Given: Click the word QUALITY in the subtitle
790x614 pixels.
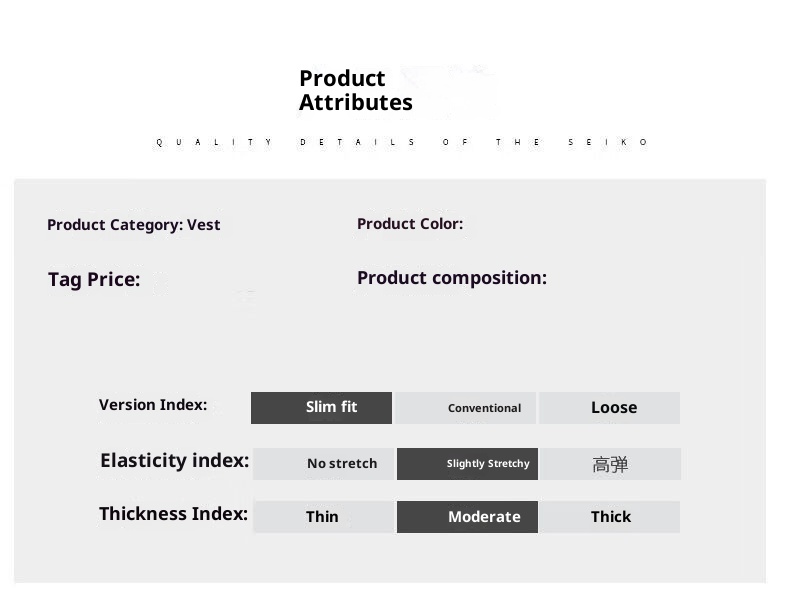Looking at the screenshot, I should pyautogui.click(x=214, y=143).
